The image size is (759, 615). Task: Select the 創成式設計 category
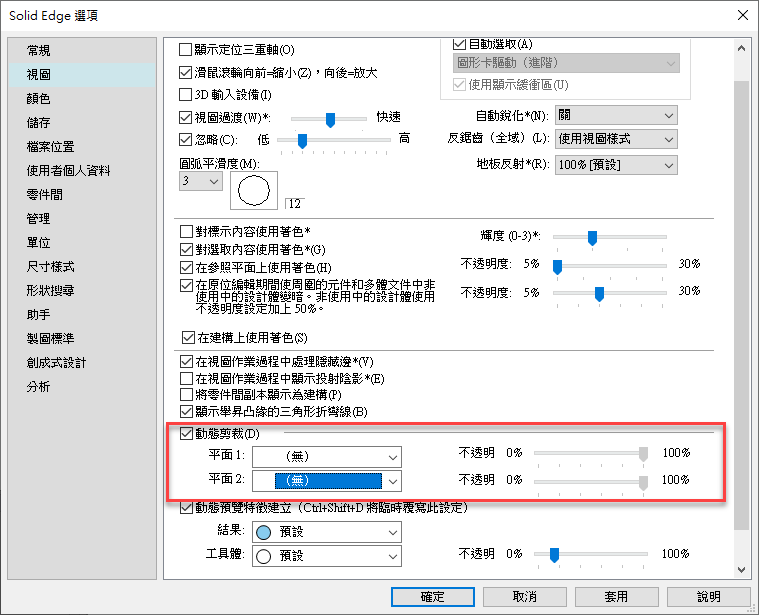tap(56, 362)
